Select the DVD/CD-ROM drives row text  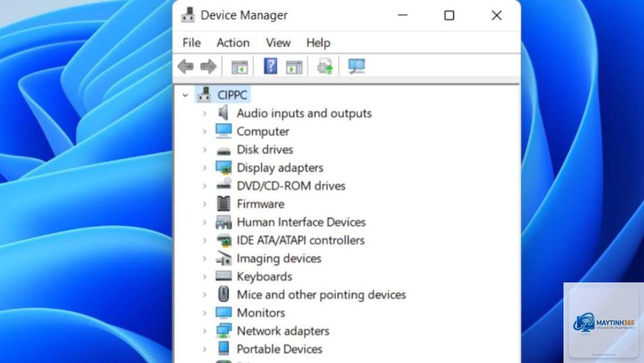point(291,186)
